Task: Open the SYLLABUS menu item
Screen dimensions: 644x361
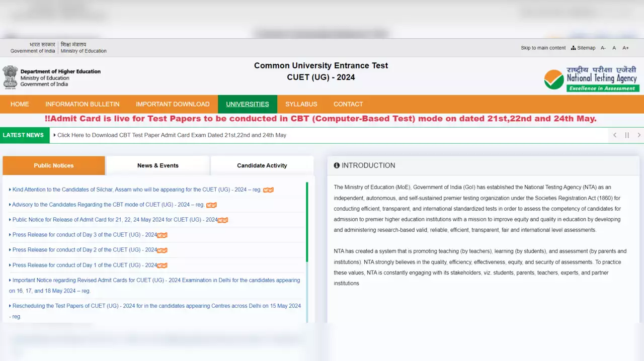Action: pos(301,104)
